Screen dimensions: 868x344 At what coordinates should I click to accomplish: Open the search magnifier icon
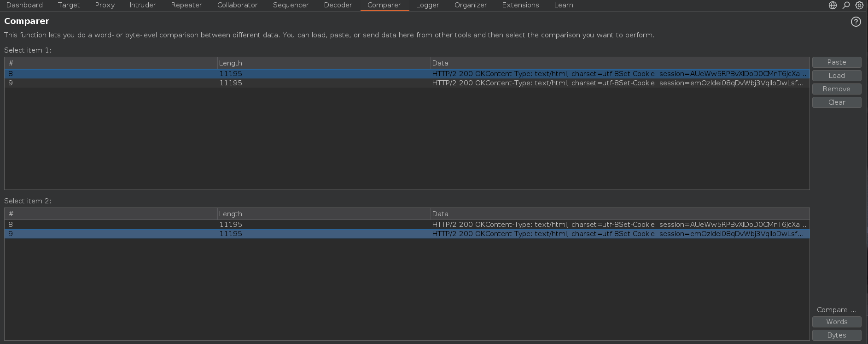846,5
